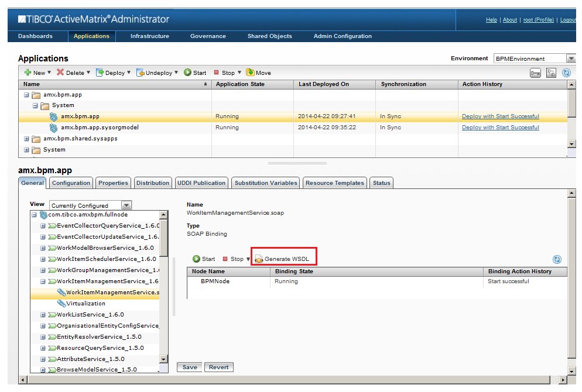Select the amx.bpm.app application gear icon
The image size is (582, 392).
[x=53, y=117]
